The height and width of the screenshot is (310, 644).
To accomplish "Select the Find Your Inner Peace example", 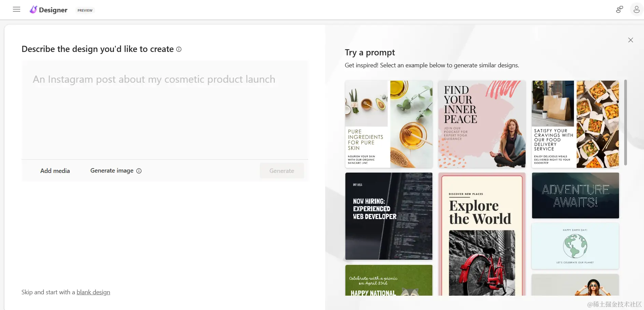I will [482, 124].
